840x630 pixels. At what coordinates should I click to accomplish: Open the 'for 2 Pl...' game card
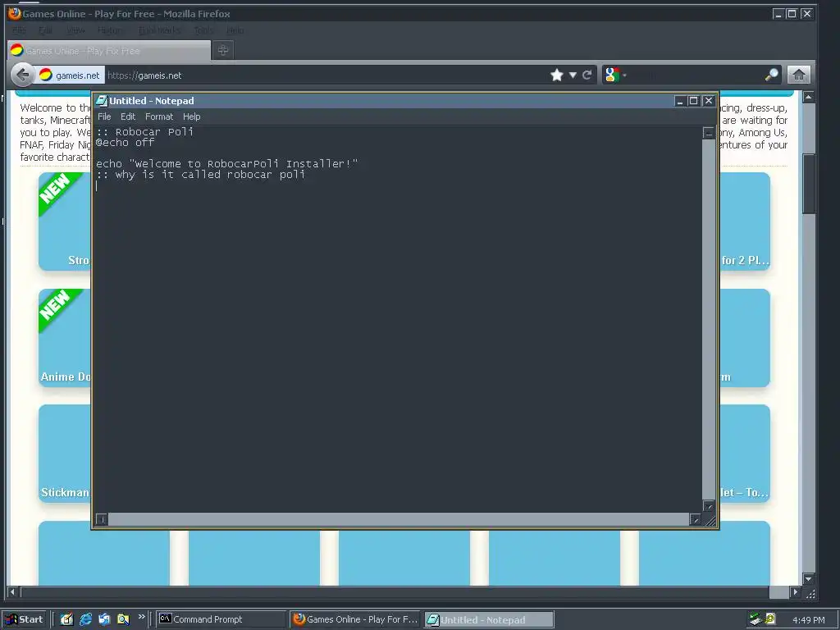[745, 221]
